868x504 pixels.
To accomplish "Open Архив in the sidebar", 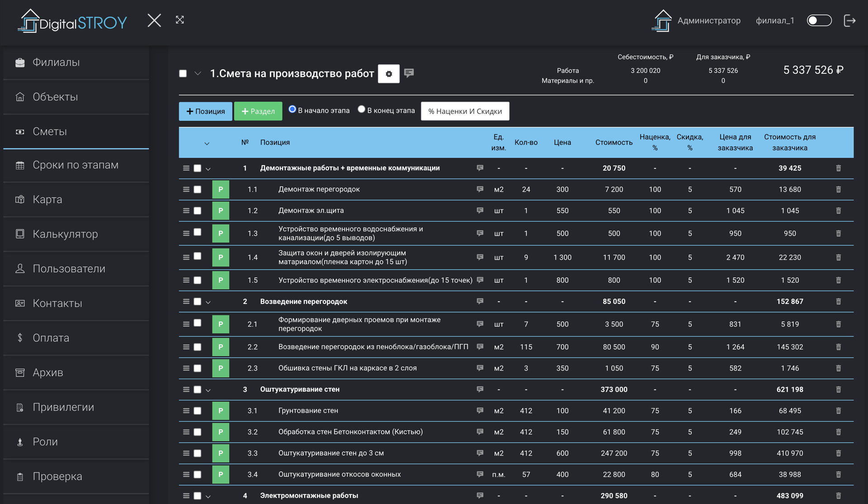I will point(76,372).
